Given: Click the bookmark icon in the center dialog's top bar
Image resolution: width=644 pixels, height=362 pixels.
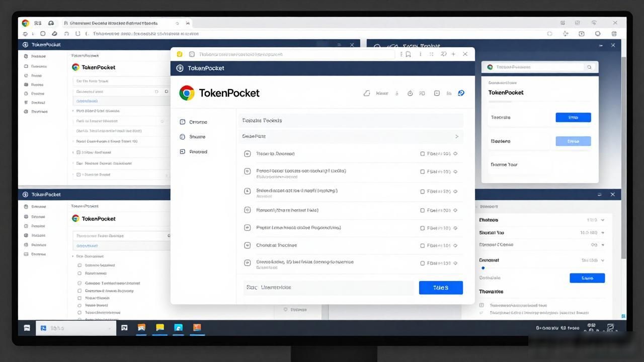Looking at the screenshot, I should [x=409, y=54].
